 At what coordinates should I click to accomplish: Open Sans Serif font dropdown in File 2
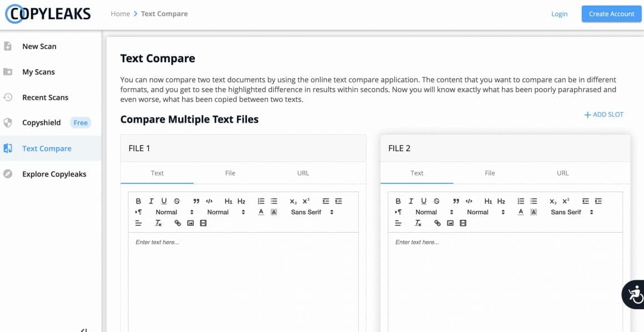(571, 212)
